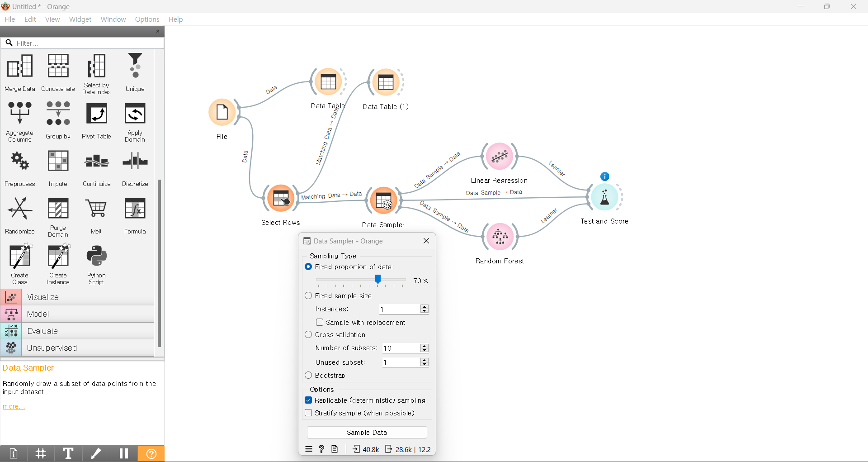Click the Data Sampler node on canvas
Image resolution: width=868 pixels, height=462 pixels.
(383, 200)
